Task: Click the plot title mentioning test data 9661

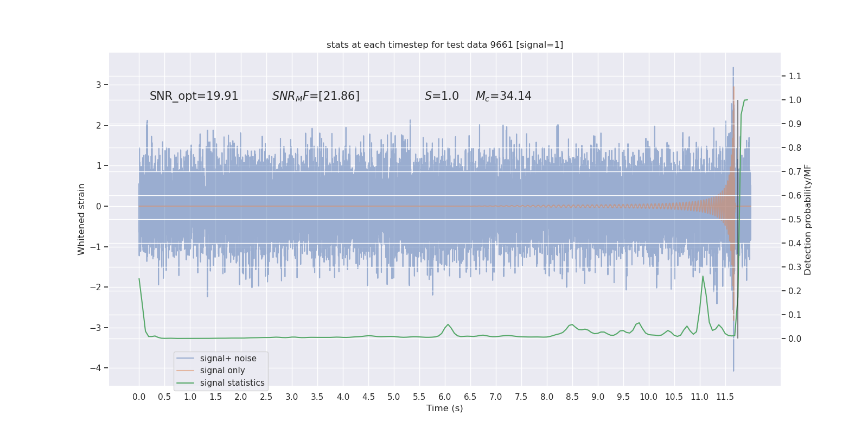Action: tap(445, 45)
